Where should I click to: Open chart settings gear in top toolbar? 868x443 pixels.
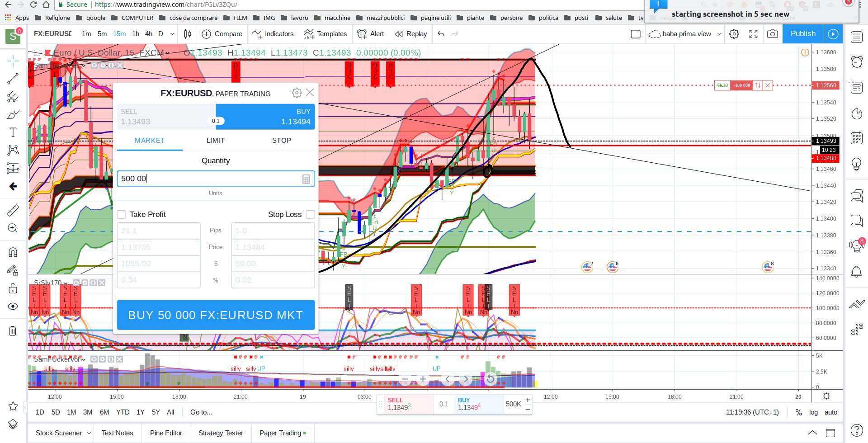click(734, 34)
